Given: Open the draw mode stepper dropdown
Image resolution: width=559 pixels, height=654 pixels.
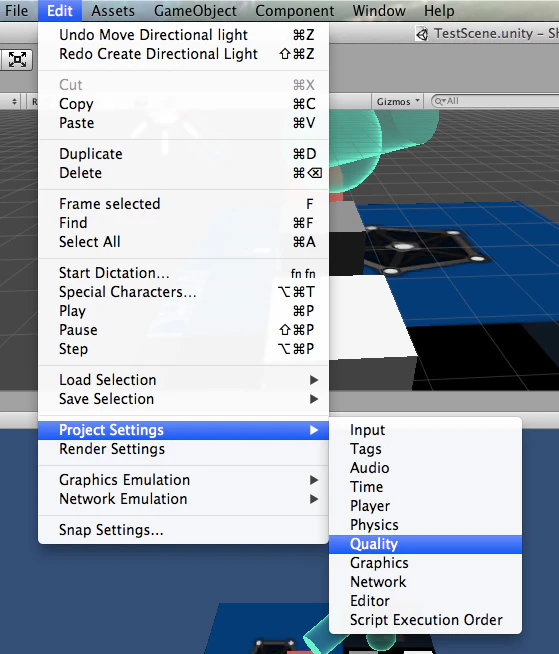Looking at the screenshot, I should click(x=14, y=101).
